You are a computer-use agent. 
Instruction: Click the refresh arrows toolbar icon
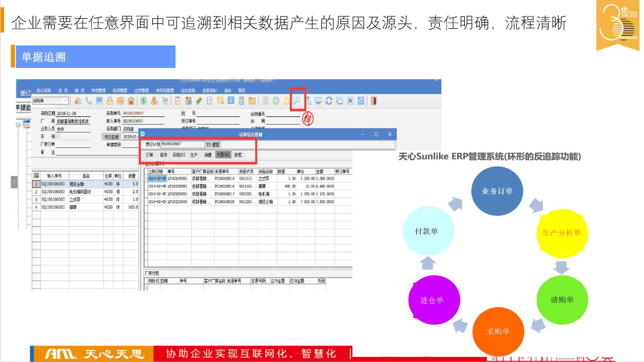(x=328, y=101)
